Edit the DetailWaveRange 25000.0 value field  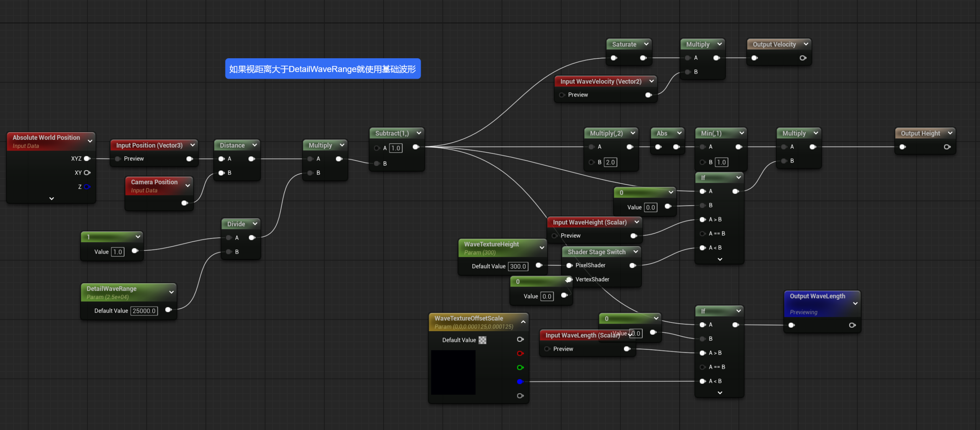[x=144, y=311]
